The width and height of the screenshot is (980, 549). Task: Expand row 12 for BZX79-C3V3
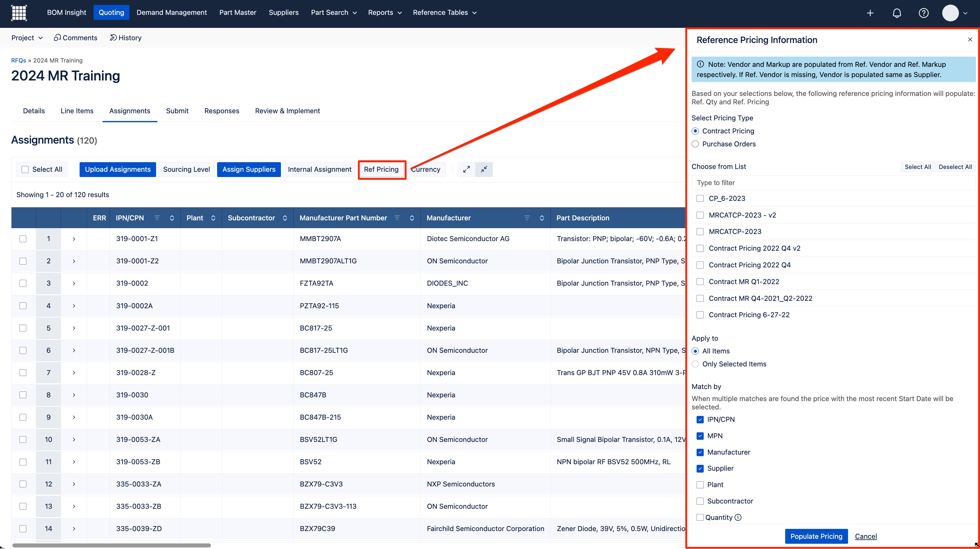click(74, 484)
